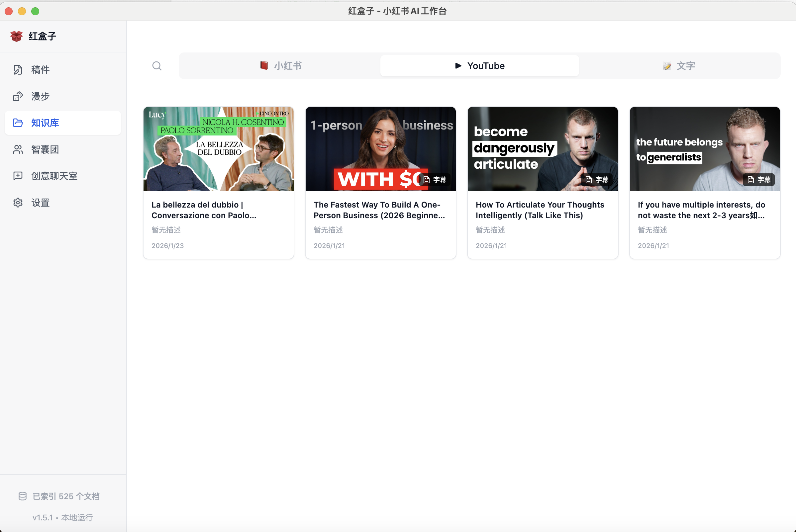Click 字幕 badge on dangerously articulate video

click(x=597, y=179)
